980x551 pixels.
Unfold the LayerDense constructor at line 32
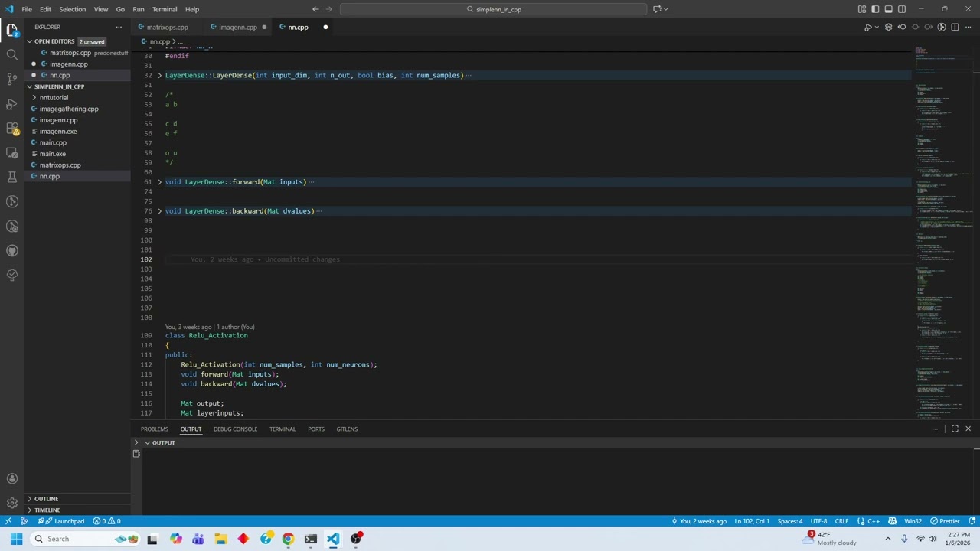point(160,75)
